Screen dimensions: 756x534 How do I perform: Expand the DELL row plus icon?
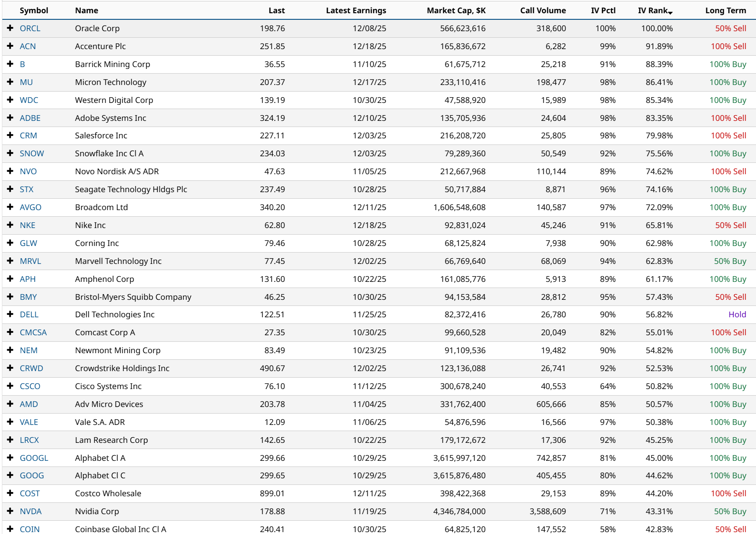click(10, 314)
